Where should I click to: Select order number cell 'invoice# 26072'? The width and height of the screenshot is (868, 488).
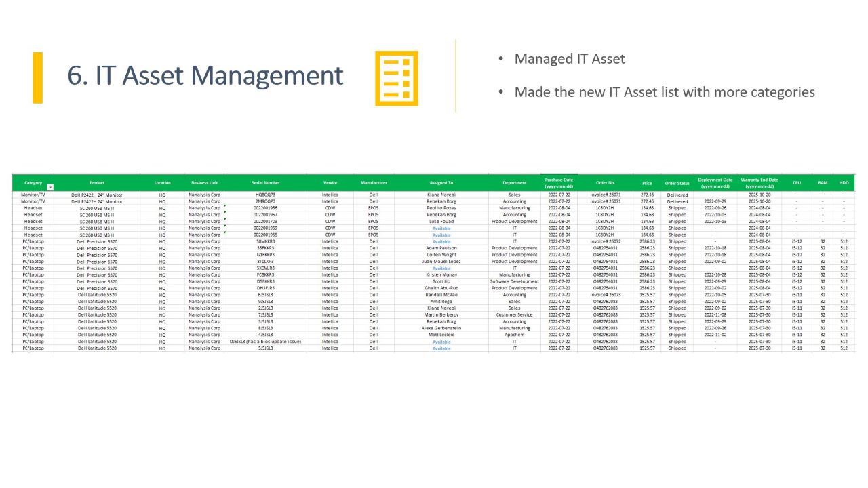pos(605,241)
